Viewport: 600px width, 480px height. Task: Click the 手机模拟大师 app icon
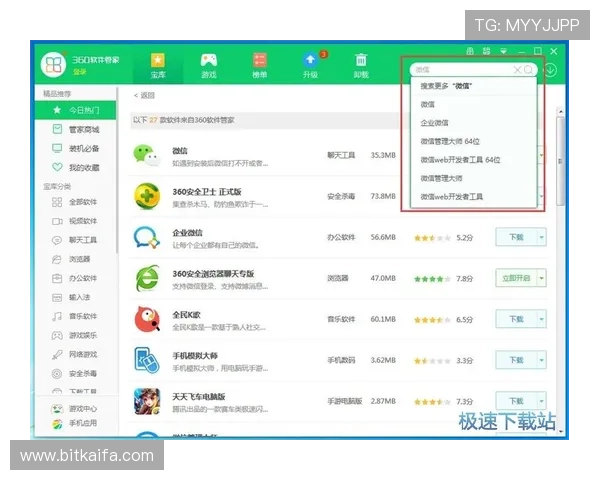click(147, 360)
